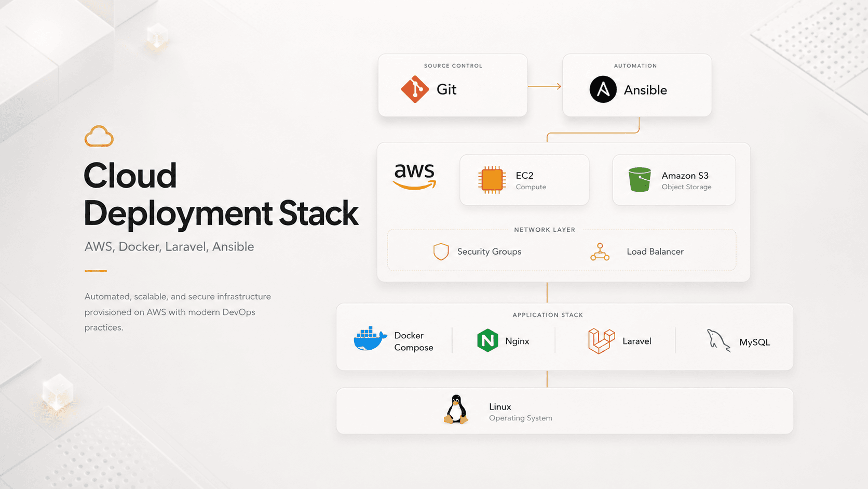Click the Docker whale icon

pos(370,339)
